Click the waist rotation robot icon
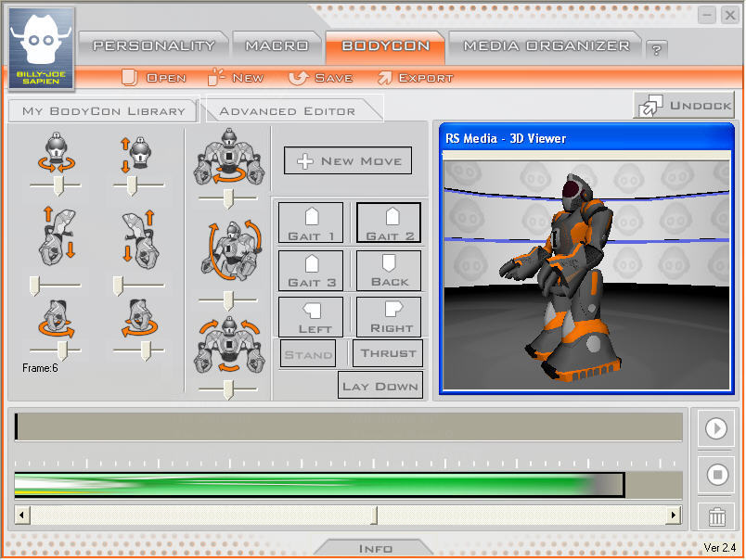This screenshot has height=560, width=746. [x=229, y=157]
